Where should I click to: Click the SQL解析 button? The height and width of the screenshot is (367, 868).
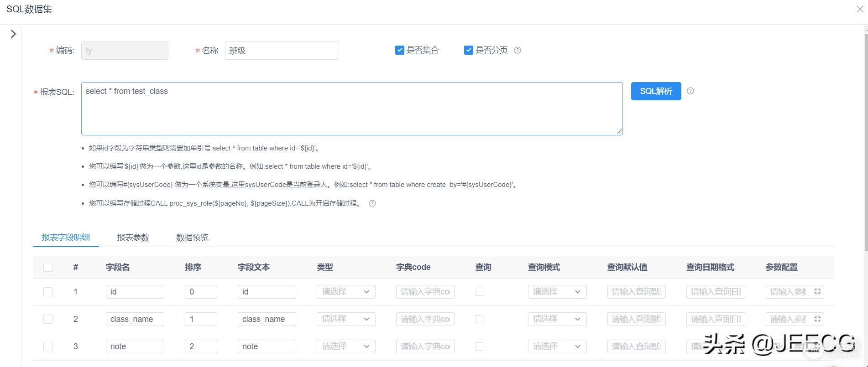click(656, 91)
